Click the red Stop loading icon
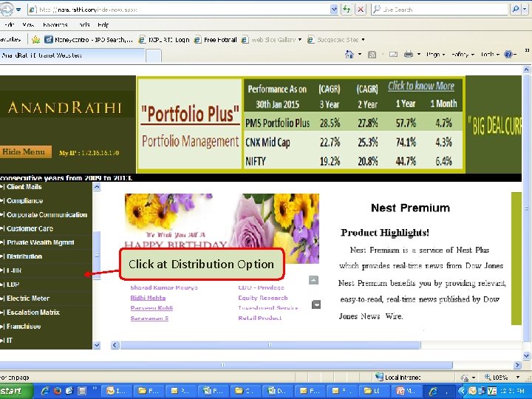 (x=361, y=10)
